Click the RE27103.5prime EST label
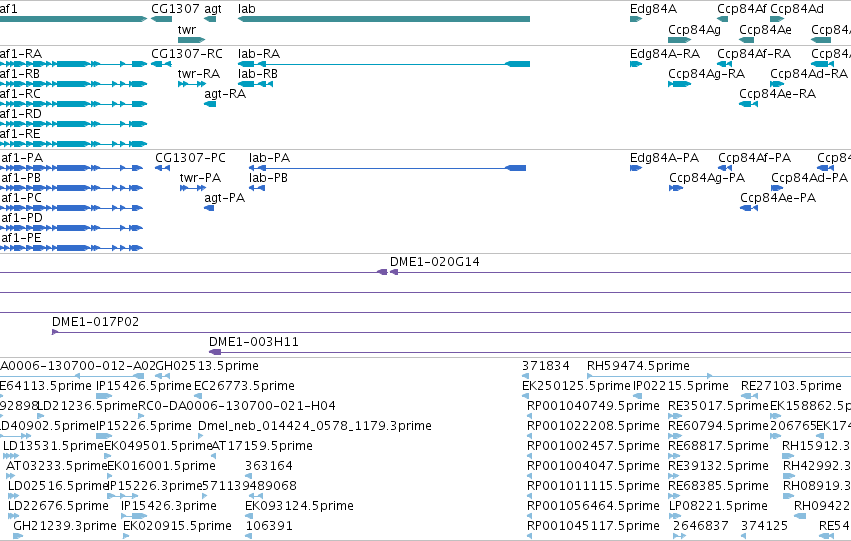The width and height of the screenshot is (851, 541). click(x=791, y=386)
